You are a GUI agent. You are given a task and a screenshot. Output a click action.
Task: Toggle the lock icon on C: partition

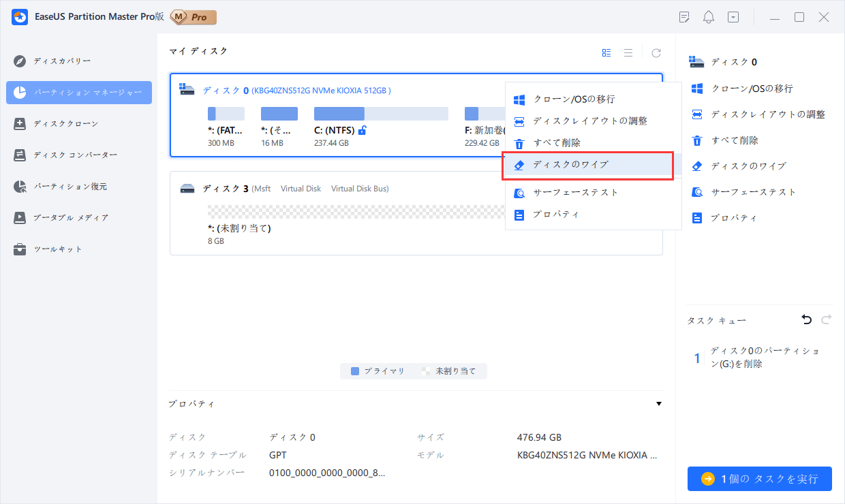tap(362, 129)
